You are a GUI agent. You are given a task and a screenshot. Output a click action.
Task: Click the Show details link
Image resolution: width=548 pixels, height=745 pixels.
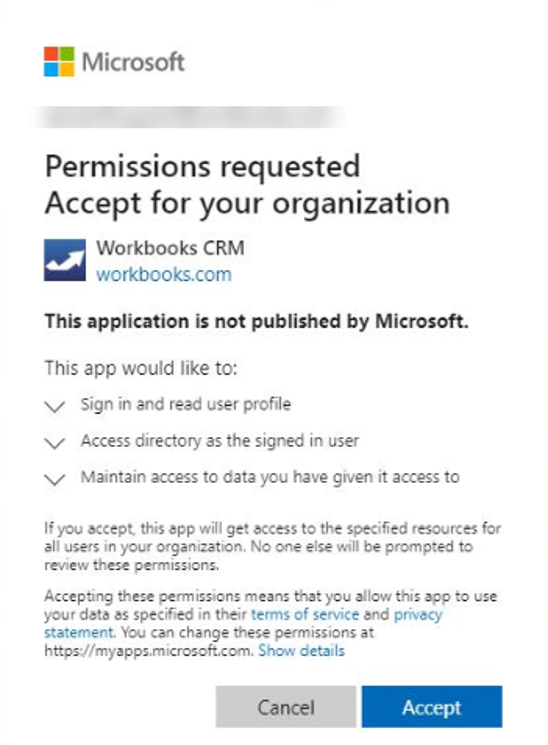click(301, 650)
